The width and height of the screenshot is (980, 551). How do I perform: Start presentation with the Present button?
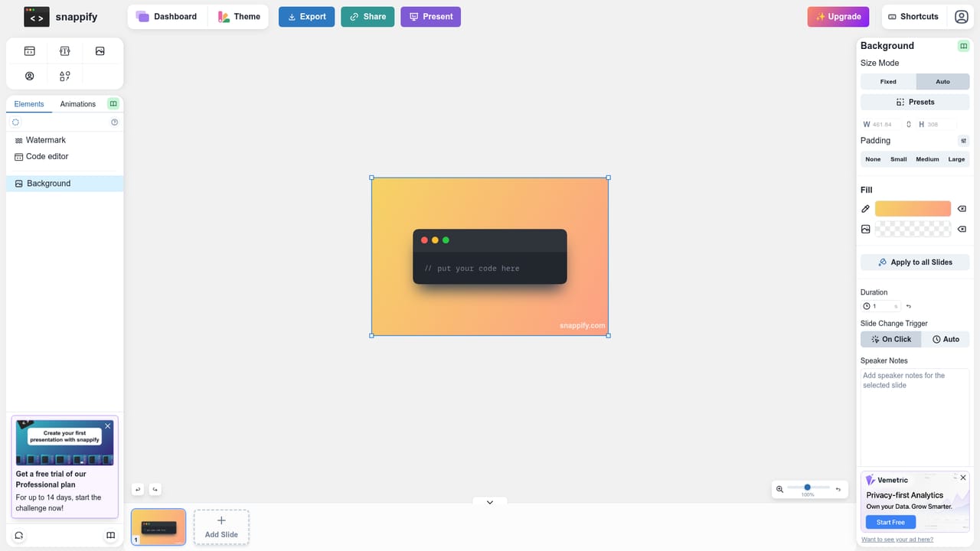click(x=430, y=17)
